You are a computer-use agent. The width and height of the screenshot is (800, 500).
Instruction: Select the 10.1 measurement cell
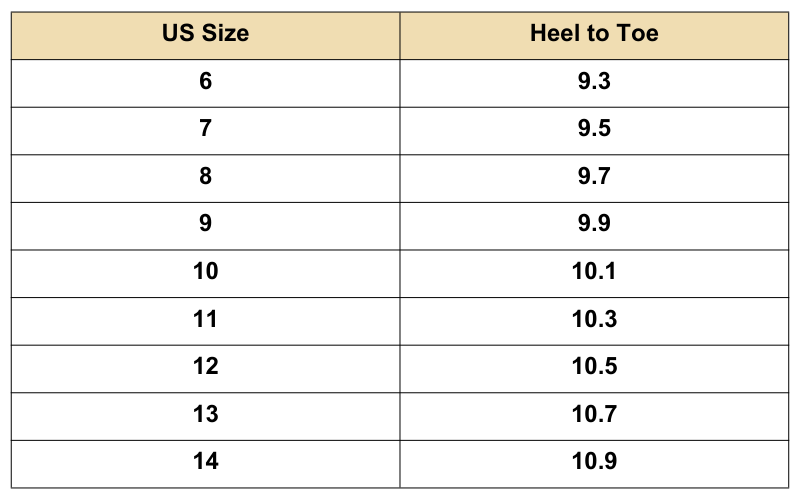click(594, 272)
